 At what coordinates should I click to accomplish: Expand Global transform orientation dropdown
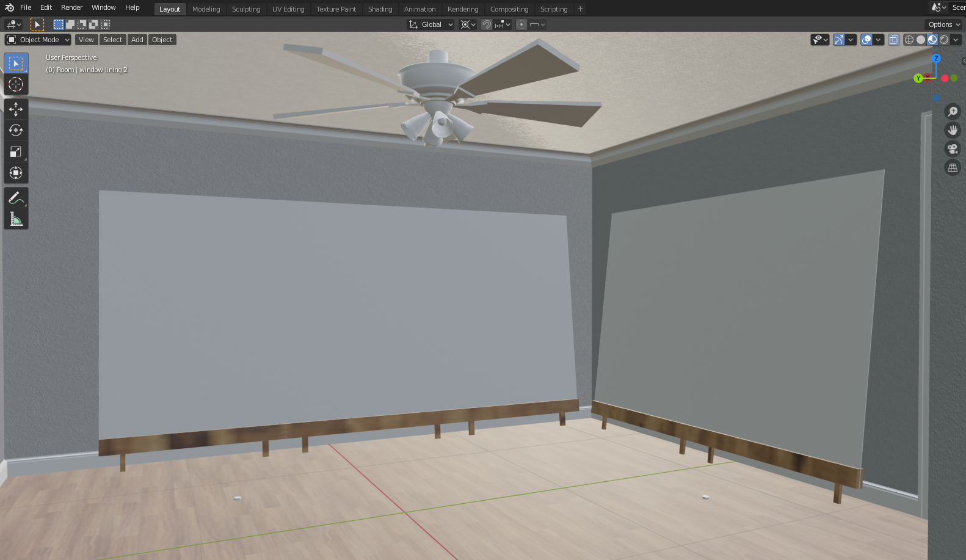(x=431, y=24)
